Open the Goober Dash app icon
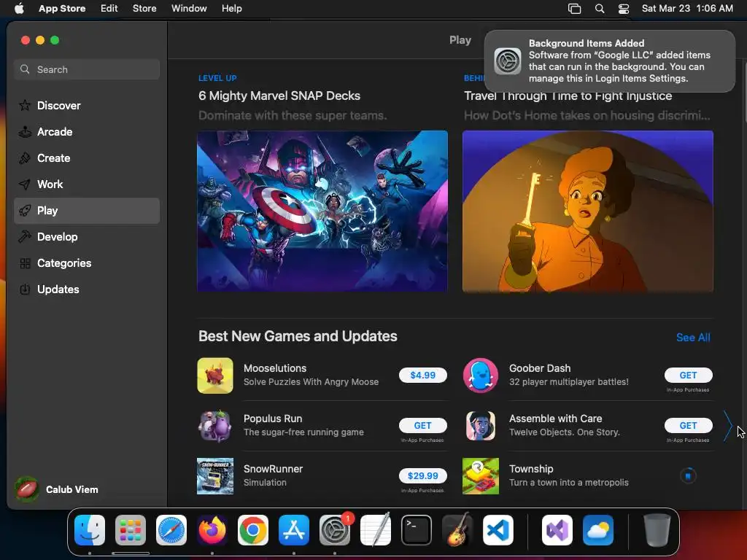The image size is (747, 560). 481,376
